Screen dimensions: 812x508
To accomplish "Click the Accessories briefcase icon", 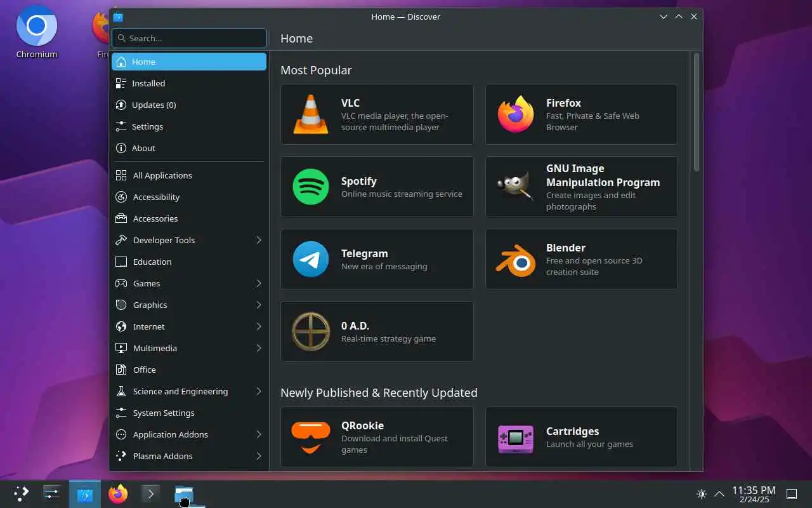I will [x=121, y=218].
